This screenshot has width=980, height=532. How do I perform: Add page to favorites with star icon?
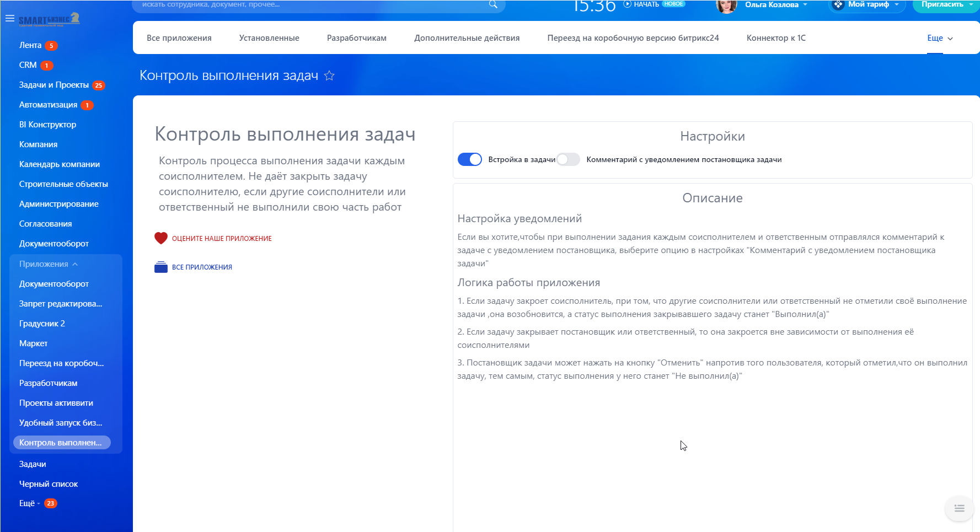[329, 76]
